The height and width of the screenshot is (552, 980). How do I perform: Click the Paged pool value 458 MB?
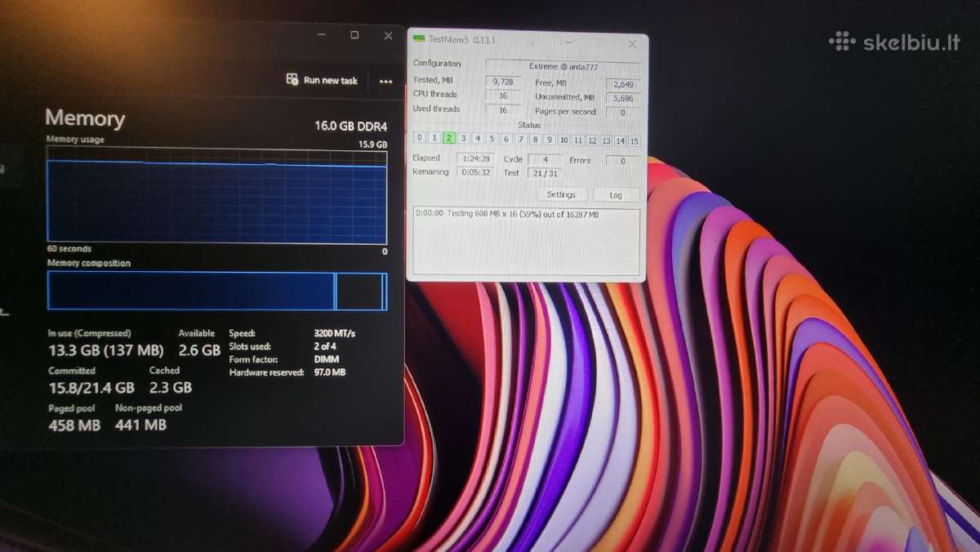74,425
